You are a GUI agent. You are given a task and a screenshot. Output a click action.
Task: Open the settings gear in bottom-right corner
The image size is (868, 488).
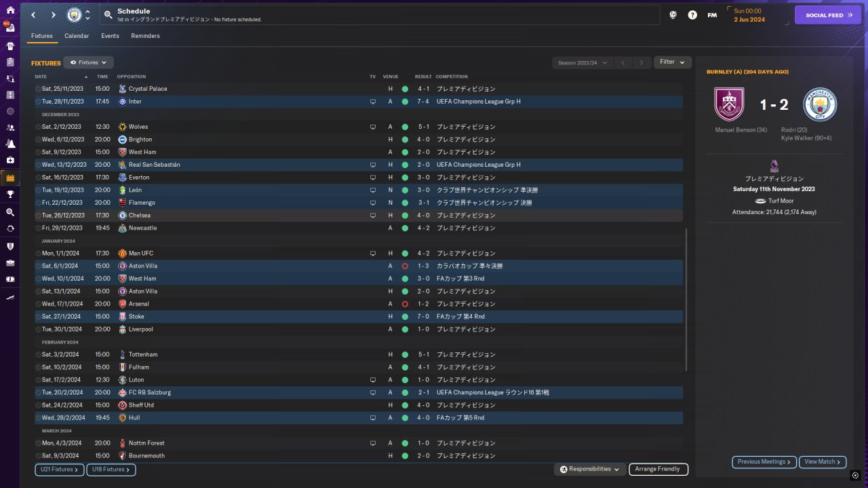(x=856, y=475)
